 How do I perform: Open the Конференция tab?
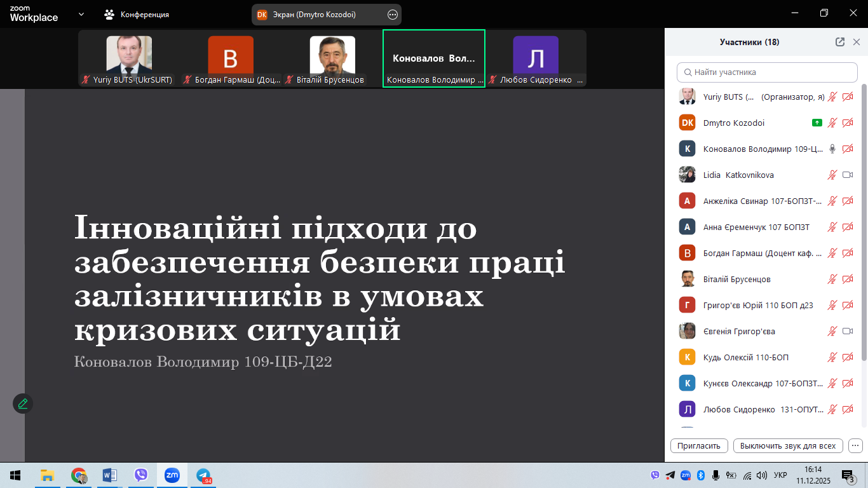pyautogui.click(x=137, y=14)
